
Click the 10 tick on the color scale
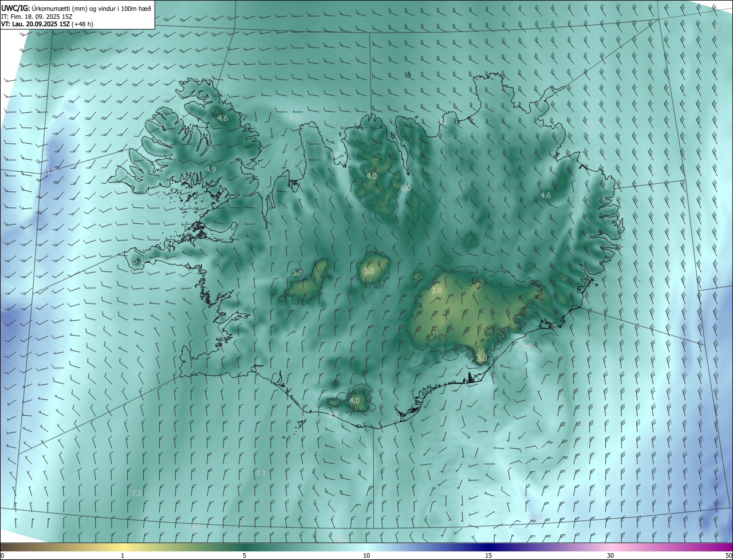point(366,555)
